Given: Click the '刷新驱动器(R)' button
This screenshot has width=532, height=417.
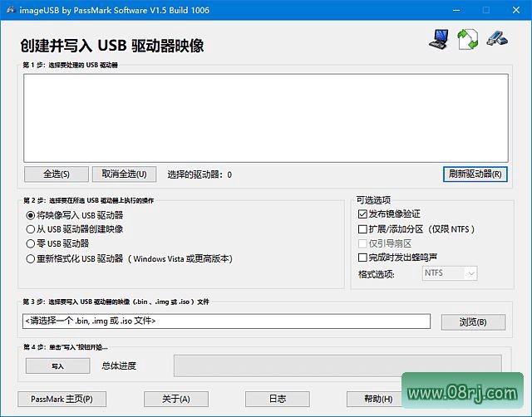Looking at the screenshot, I should click(x=475, y=174).
